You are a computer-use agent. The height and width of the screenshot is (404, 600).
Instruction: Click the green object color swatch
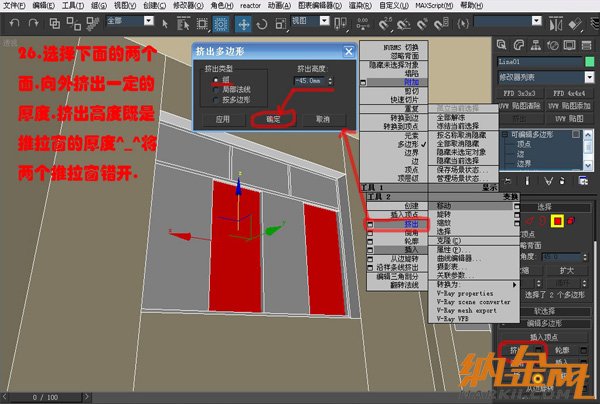(590, 61)
